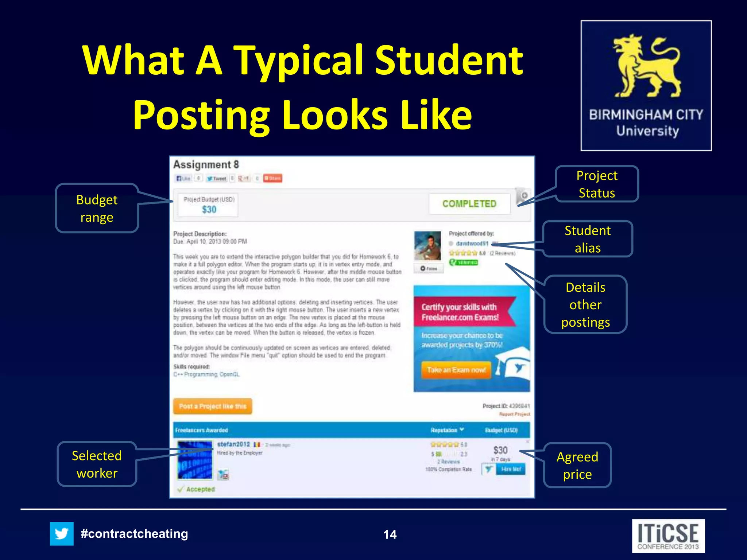
Task: Click the Follow button under employer photo
Action: click(x=429, y=268)
